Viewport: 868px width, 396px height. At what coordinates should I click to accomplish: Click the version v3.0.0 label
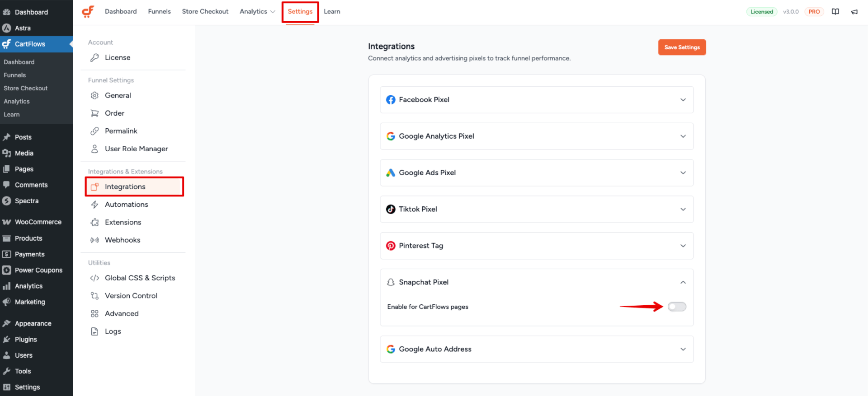pos(791,12)
